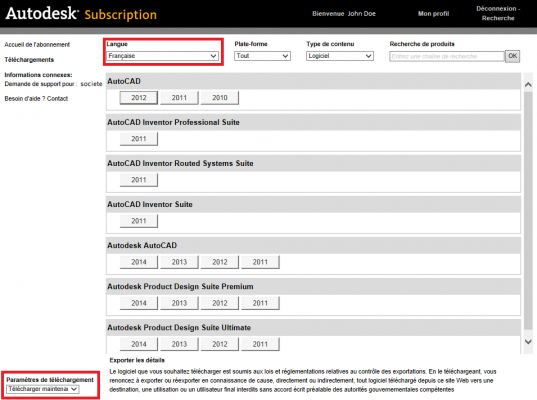The width and height of the screenshot is (537, 400).
Task: Choose 2014 for Product Design Suite Ultimate
Action: click(x=139, y=344)
